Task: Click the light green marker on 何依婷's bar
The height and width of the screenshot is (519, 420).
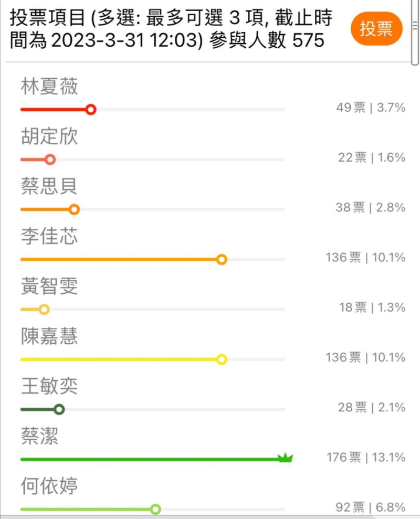Action: 155,509
